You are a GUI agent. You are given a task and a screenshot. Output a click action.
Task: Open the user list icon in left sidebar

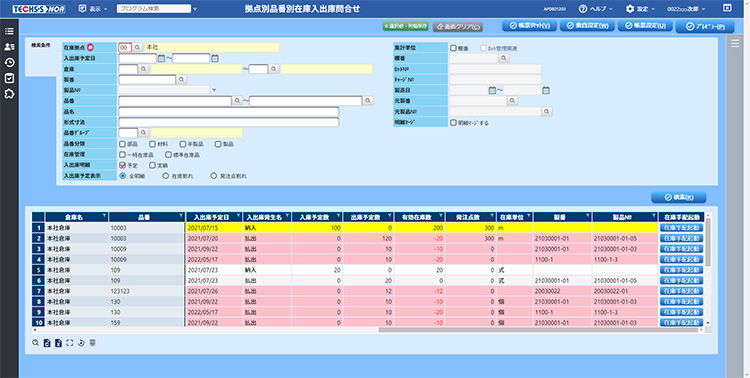point(9,47)
